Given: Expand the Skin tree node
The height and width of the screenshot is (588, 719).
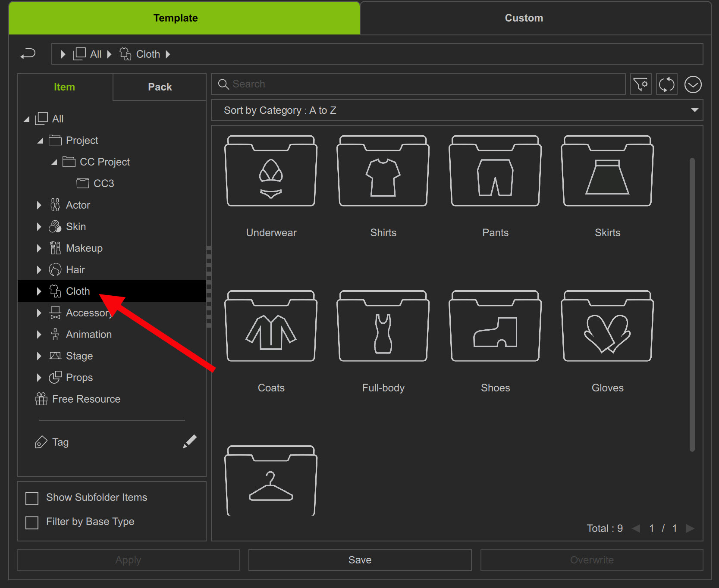Looking at the screenshot, I should pos(39,227).
